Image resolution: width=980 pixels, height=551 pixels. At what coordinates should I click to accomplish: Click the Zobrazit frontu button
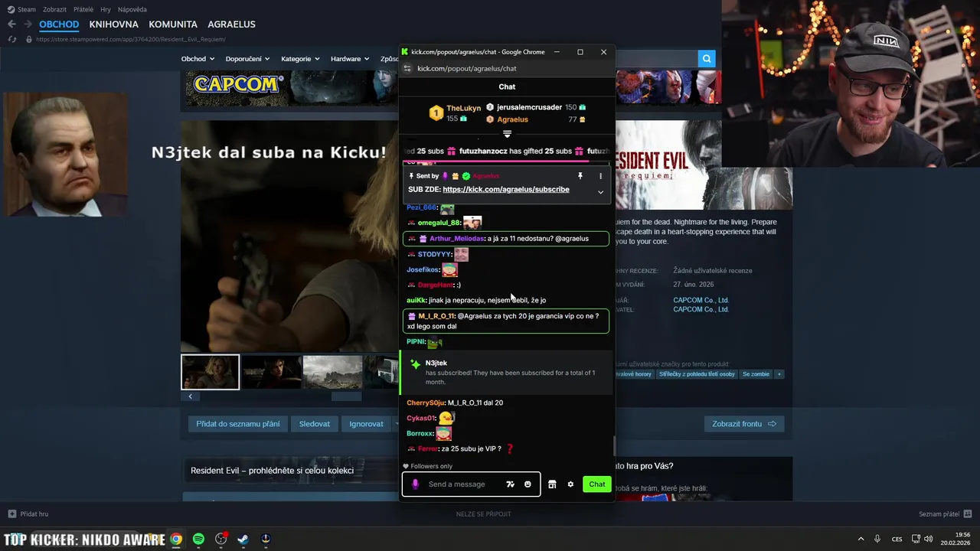tap(744, 424)
